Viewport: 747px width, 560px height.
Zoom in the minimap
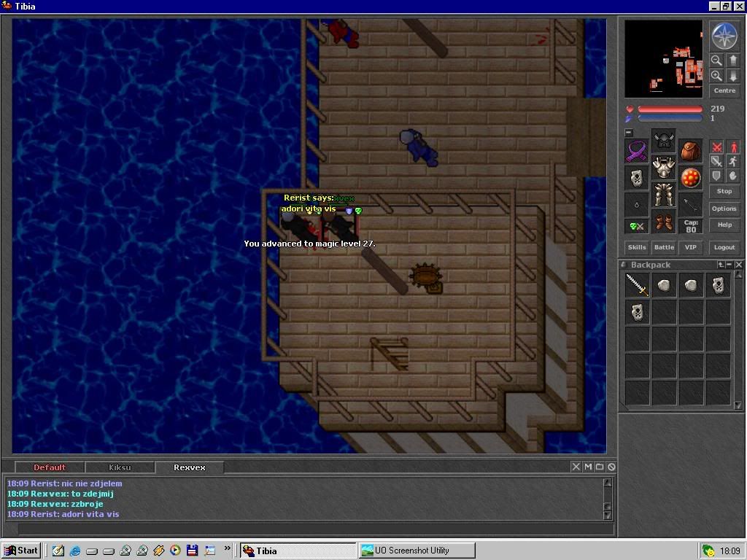click(x=716, y=76)
